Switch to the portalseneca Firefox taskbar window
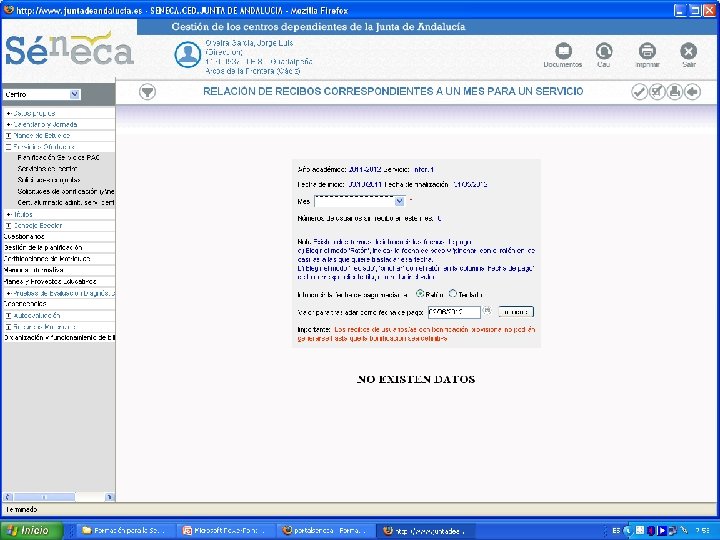This screenshot has height=540, width=720. [326, 531]
